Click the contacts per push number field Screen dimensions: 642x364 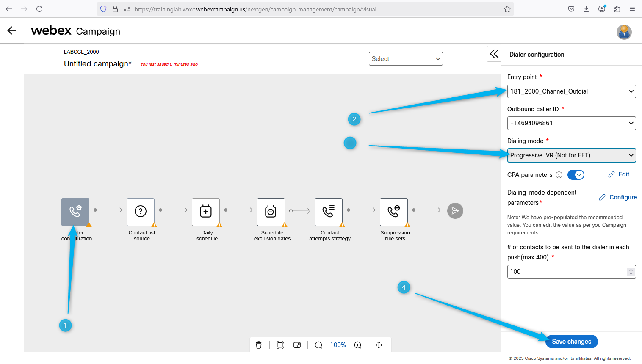[567, 272]
